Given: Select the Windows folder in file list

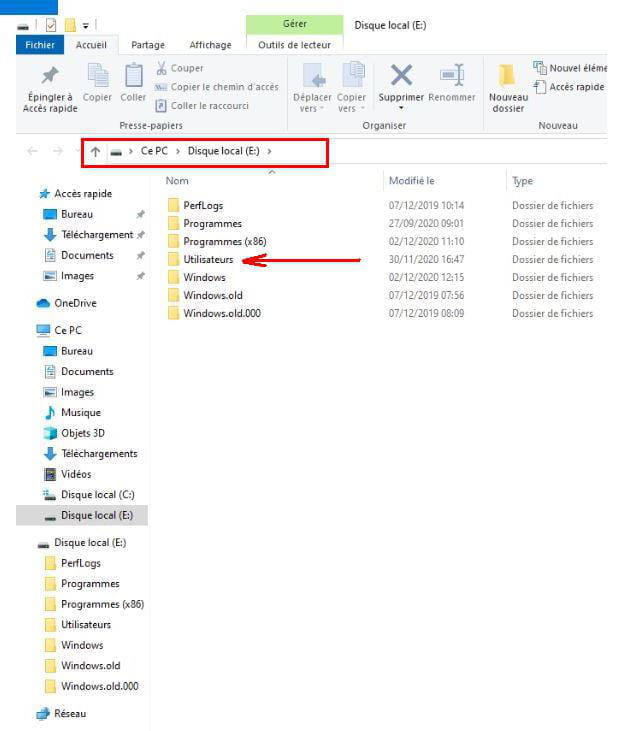Looking at the screenshot, I should click(x=204, y=277).
